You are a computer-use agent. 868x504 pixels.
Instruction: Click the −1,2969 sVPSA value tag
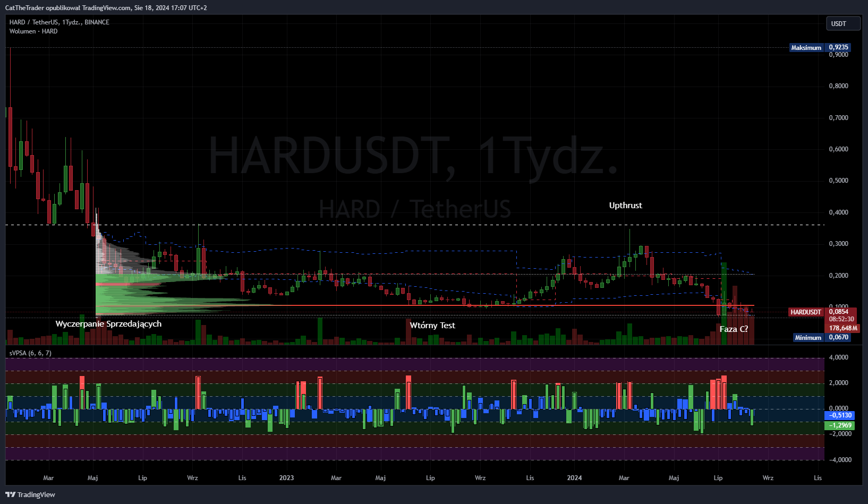tap(840, 425)
